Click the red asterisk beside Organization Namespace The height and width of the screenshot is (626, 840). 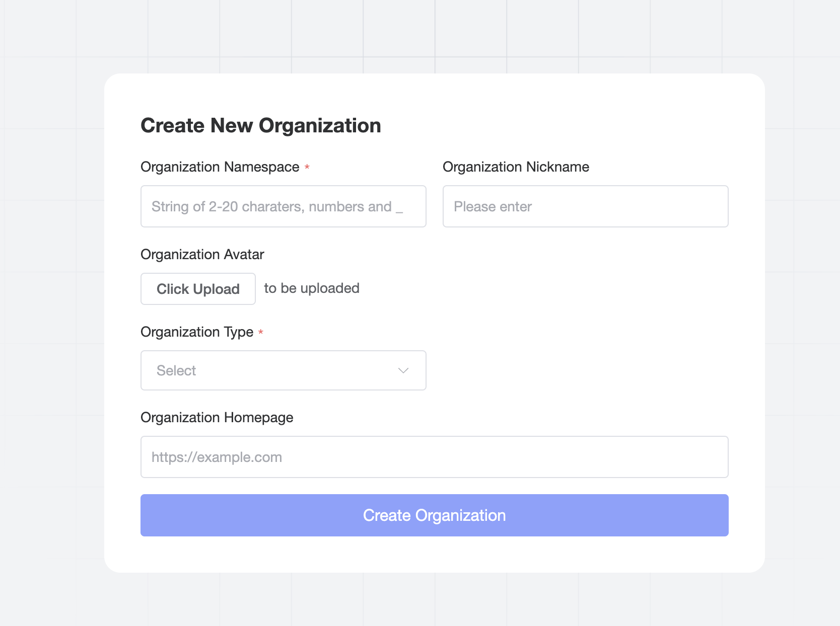[x=307, y=167]
